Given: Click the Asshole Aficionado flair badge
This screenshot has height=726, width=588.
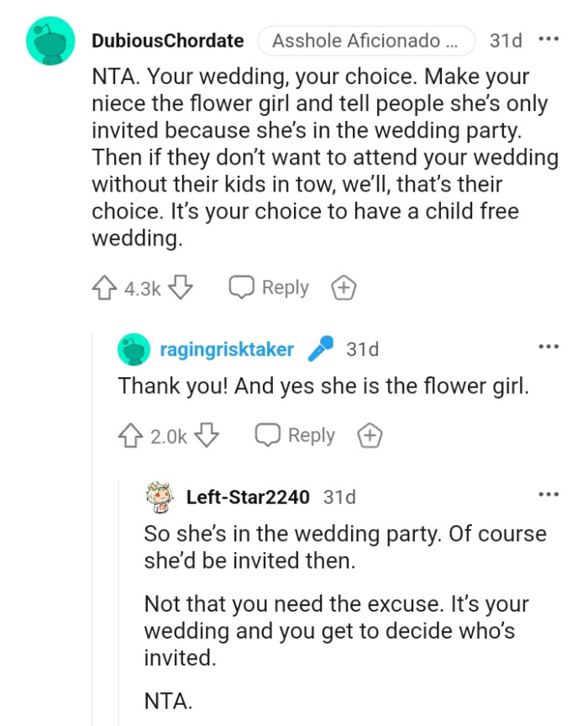Looking at the screenshot, I should coord(366,40).
